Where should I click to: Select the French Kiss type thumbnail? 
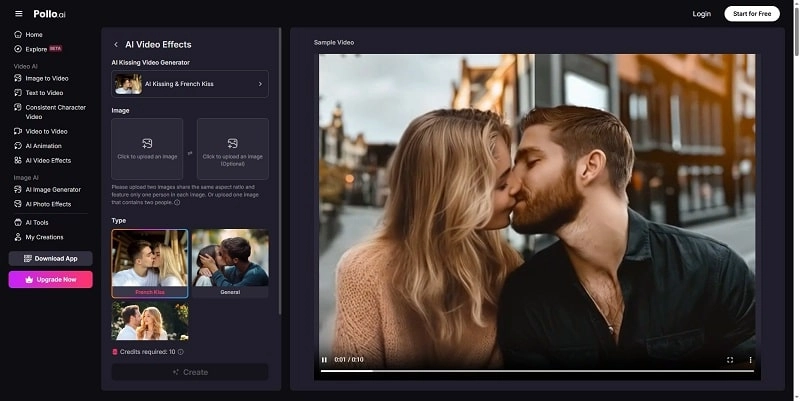point(149,263)
